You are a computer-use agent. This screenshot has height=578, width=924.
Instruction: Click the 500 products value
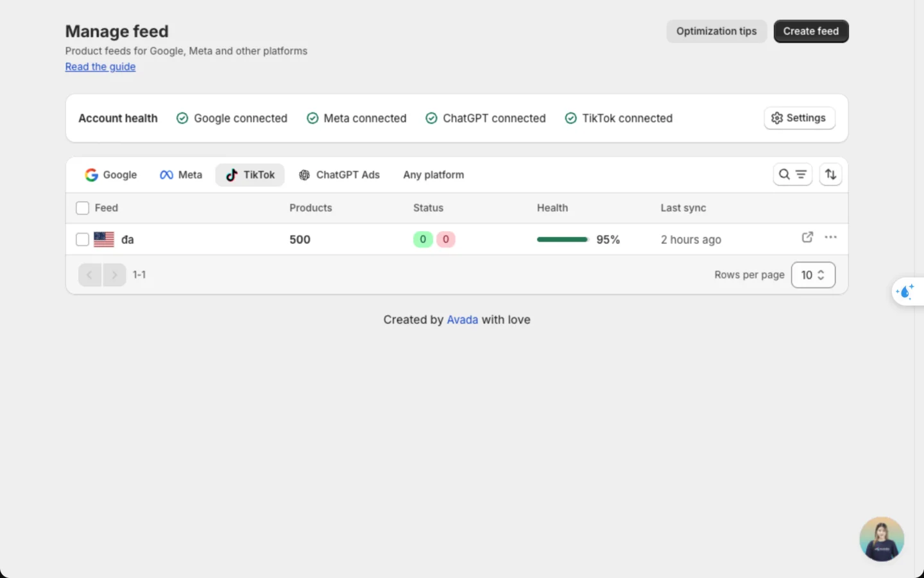300,240
